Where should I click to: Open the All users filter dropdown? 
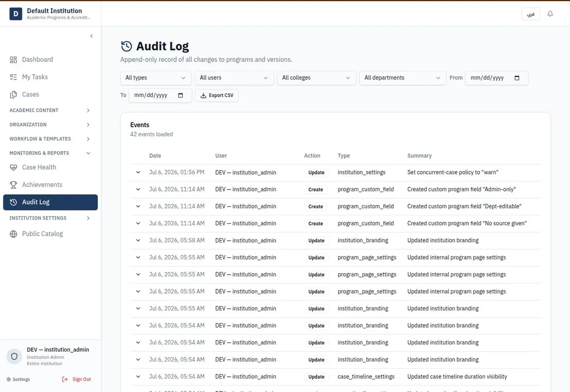tap(234, 78)
